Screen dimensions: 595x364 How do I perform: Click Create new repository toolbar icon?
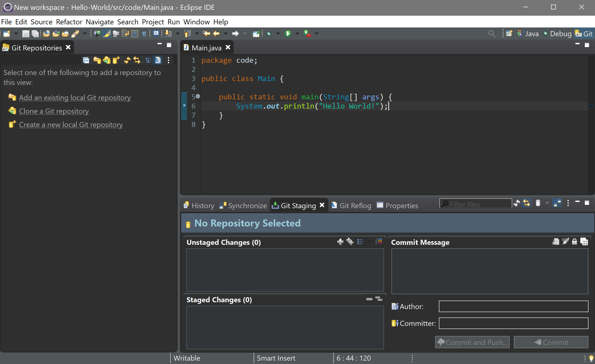[x=116, y=60]
